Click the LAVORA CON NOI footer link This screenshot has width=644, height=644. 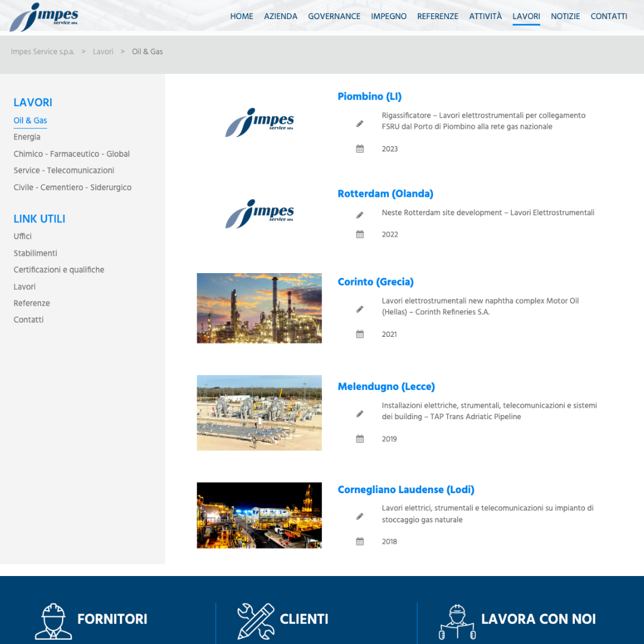[538, 619]
